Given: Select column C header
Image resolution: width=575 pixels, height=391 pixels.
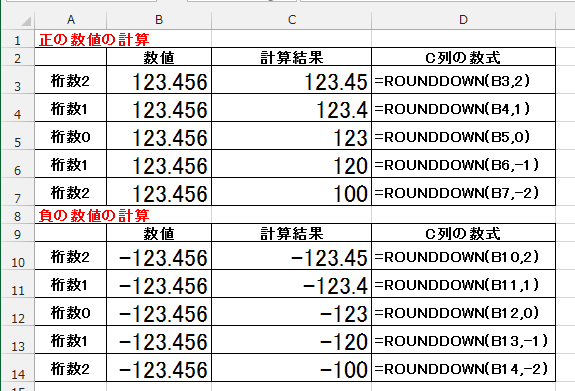Looking at the screenshot, I should click(x=292, y=20).
